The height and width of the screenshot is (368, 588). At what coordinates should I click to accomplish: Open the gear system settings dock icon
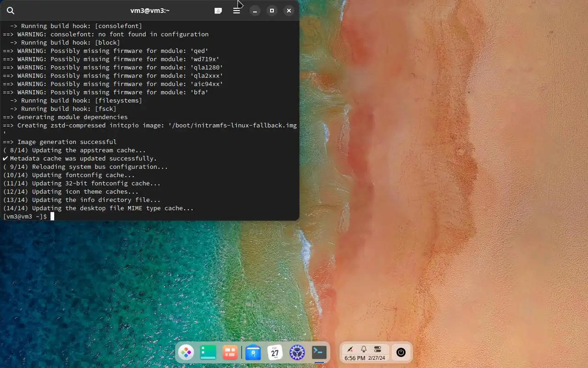(x=297, y=353)
